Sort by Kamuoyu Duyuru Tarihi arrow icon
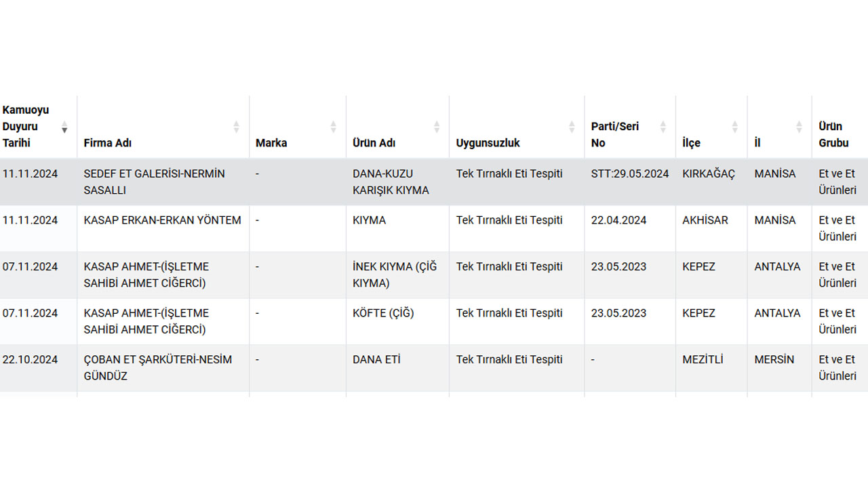Screen dimensions: 868x488 (x=65, y=127)
